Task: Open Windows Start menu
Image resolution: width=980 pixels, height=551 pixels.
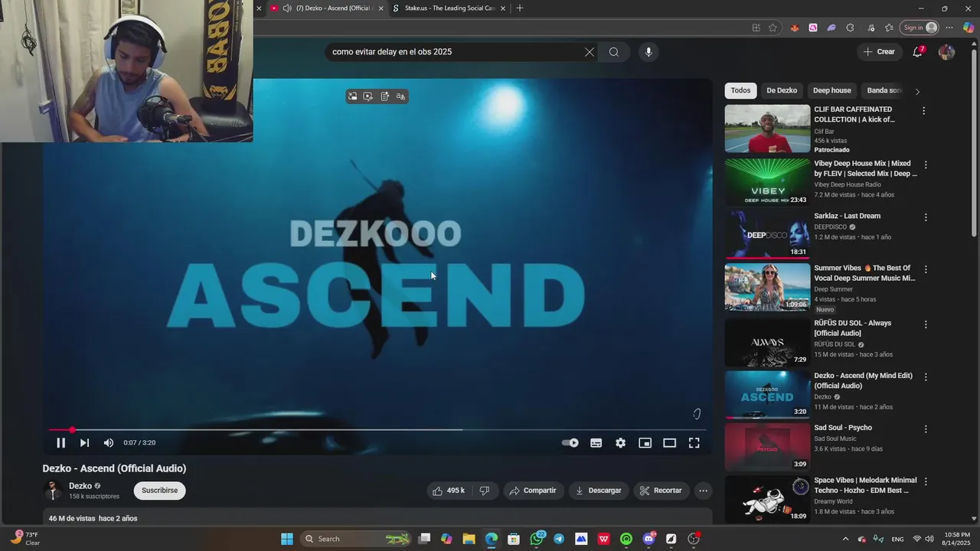Action: (x=287, y=539)
